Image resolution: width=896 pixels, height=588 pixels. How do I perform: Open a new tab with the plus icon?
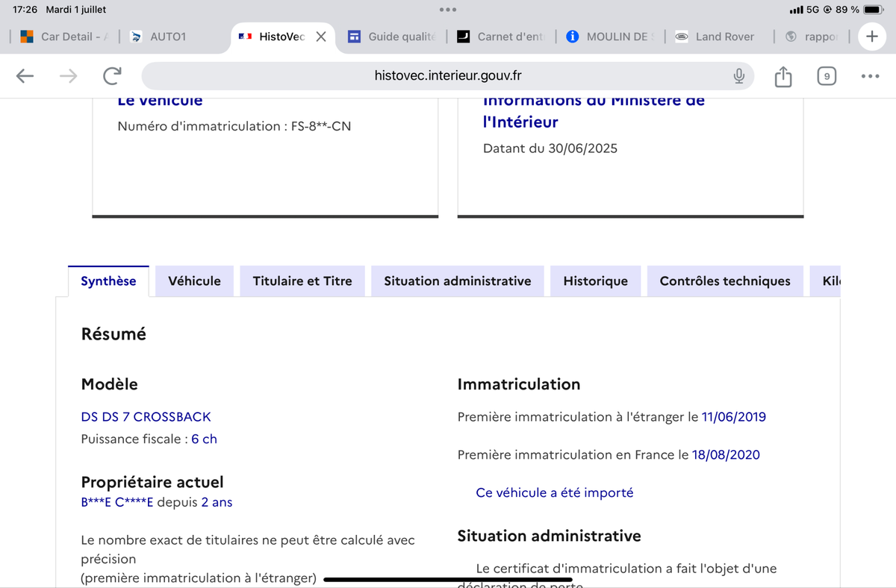tap(872, 36)
